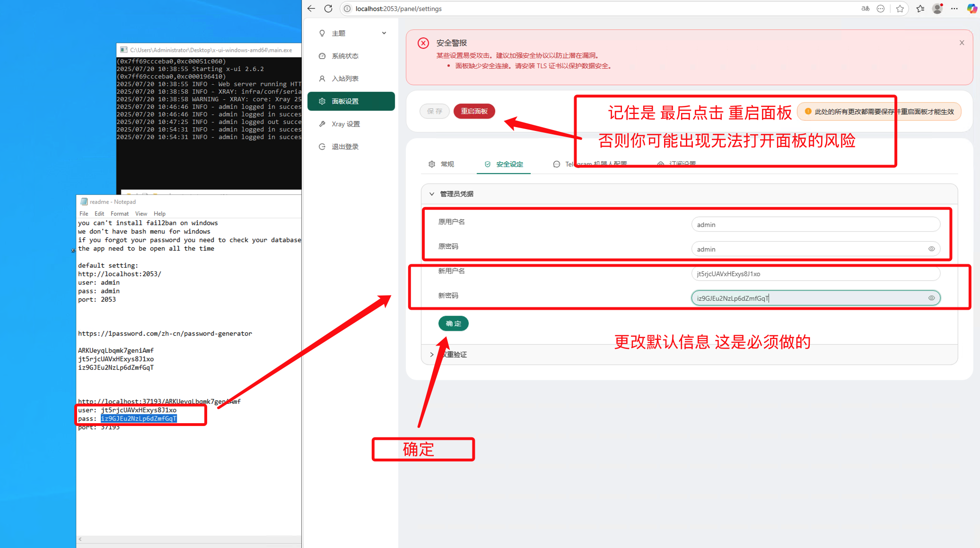Close the 安全警报 alert banner
Screen dimensions: 980x548
click(x=962, y=43)
